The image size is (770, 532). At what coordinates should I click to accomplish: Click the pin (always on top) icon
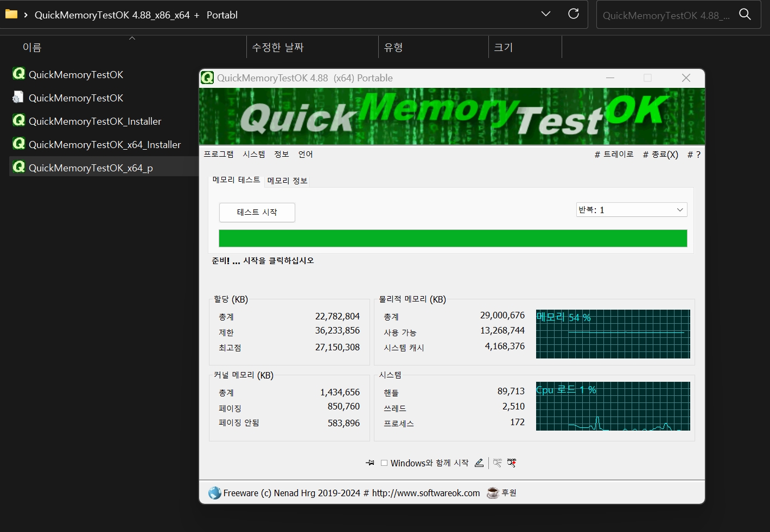tap(370, 463)
